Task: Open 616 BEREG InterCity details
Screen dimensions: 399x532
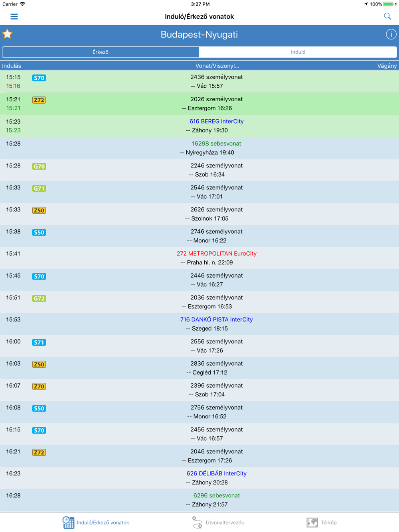Action: tap(216, 121)
